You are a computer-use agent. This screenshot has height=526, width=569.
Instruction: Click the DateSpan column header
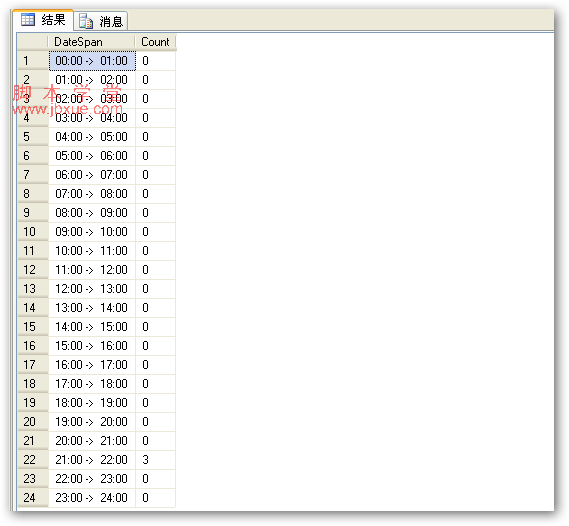point(91,42)
